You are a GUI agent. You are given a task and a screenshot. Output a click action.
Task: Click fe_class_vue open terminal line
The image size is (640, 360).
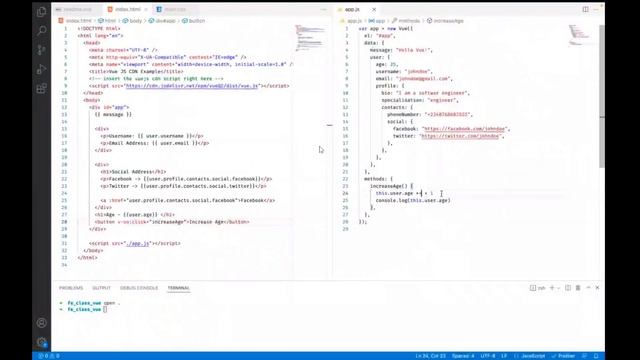pos(90,303)
